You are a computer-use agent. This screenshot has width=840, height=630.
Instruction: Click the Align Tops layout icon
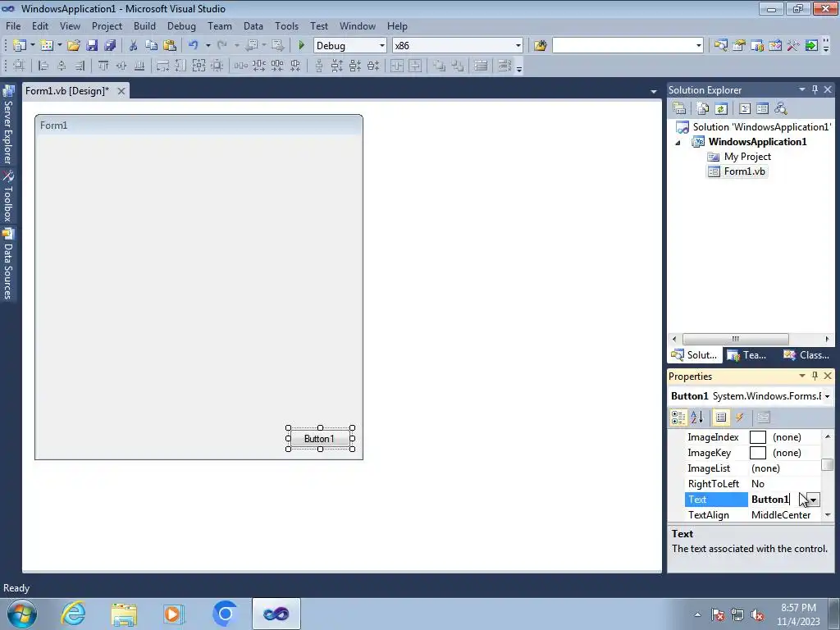(103, 66)
